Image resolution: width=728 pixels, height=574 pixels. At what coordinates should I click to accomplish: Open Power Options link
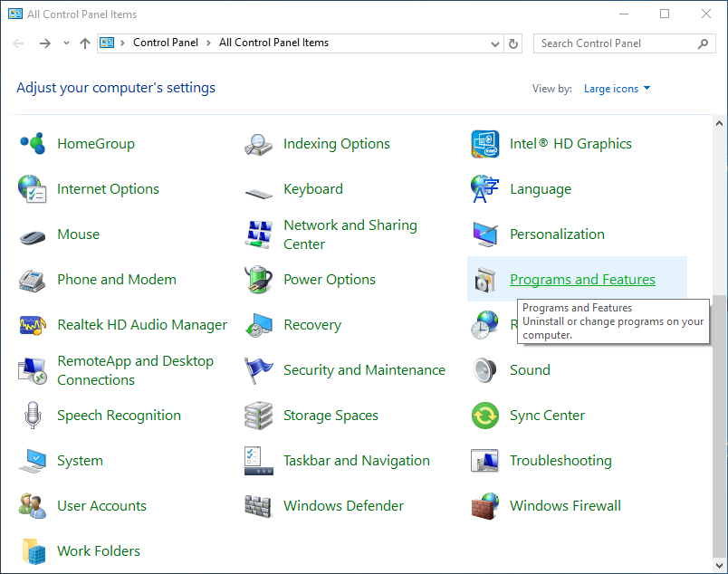coord(330,280)
